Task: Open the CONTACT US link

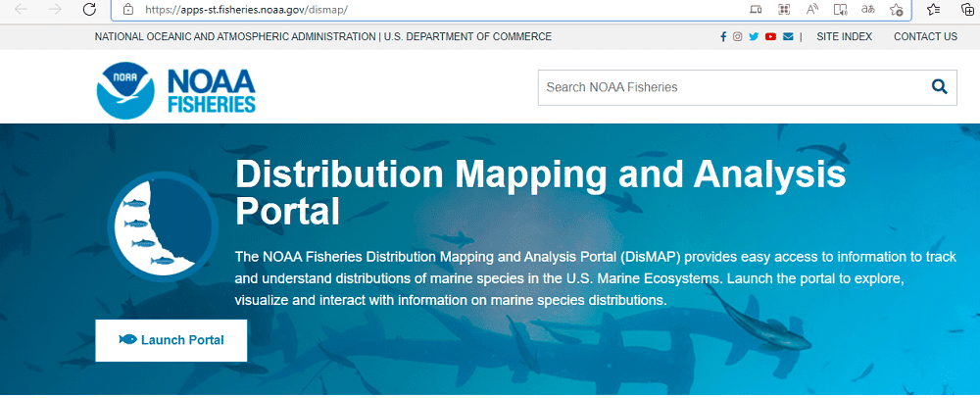Action: tap(926, 37)
